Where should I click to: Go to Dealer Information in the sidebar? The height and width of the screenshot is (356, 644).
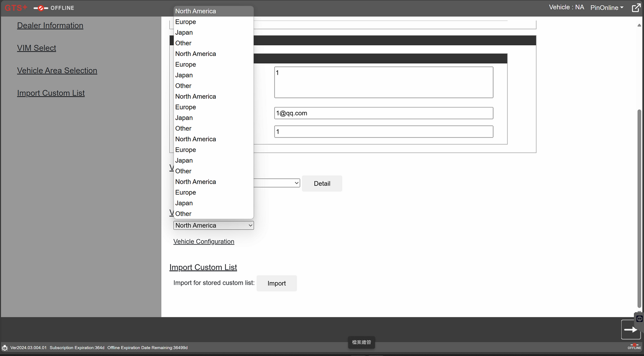click(50, 25)
